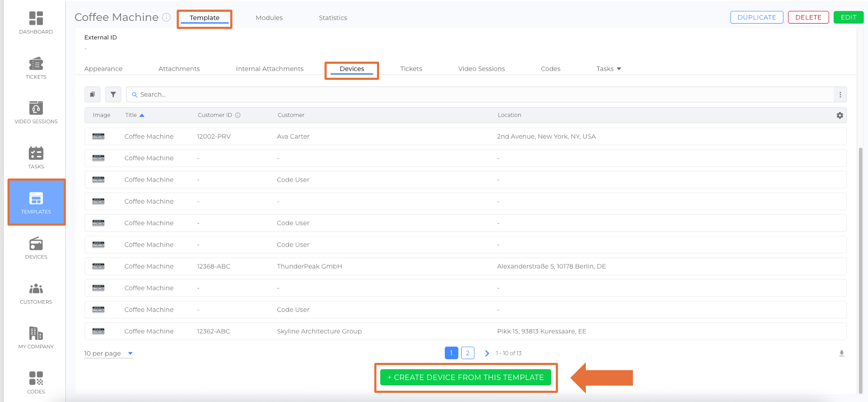The width and height of the screenshot is (868, 402).
Task: Open the Tasks sidebar section
Action: 36,158
